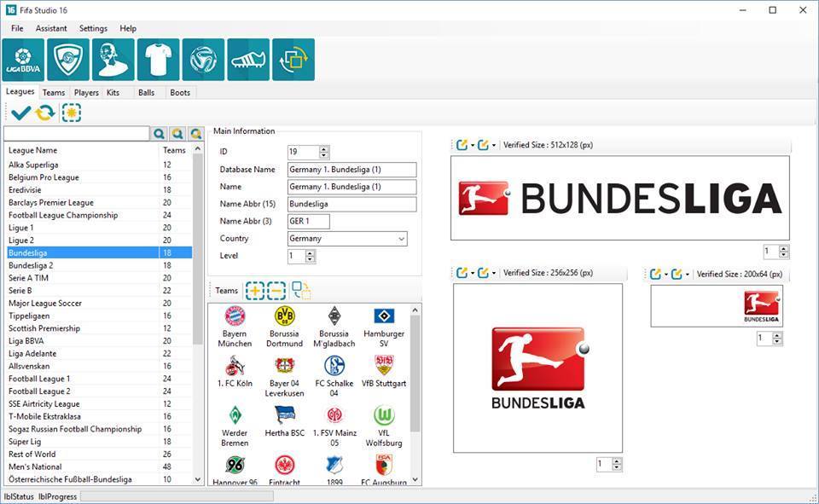Open the Country dropdown showing Germany
819x504 pixels.
347,239
